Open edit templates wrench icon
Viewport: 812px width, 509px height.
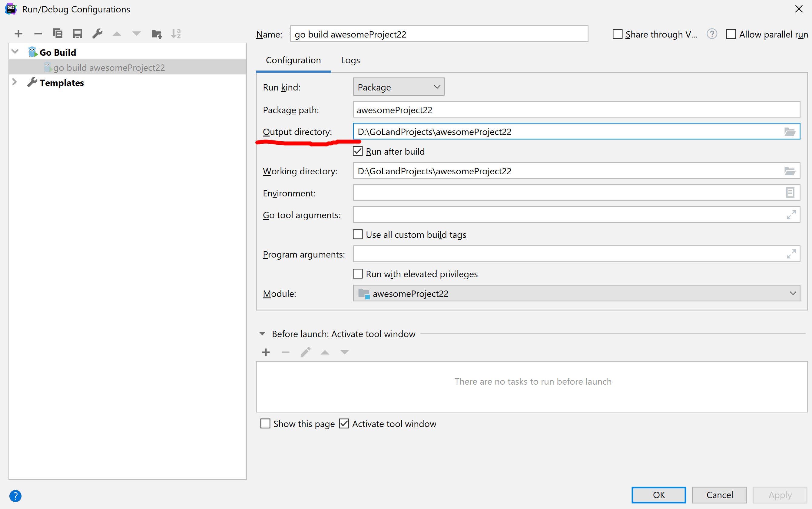pyautogui.click(x=97, y=34)
